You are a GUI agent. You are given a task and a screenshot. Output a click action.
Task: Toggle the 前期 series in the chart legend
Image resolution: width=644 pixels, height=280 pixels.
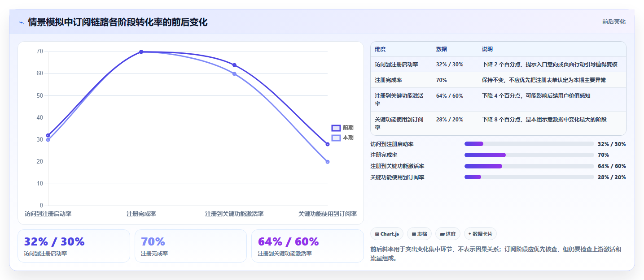pyautogui.click(x=342, y=128)
